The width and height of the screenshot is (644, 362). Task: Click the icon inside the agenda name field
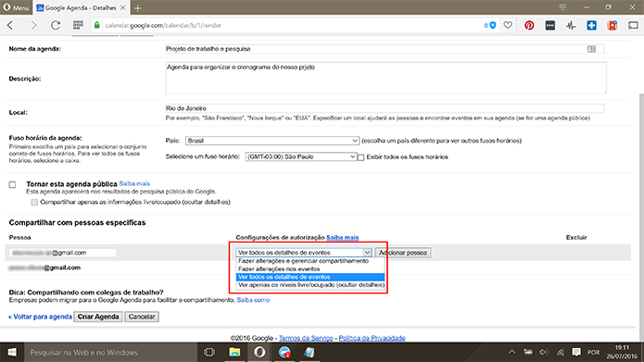(x=591, y=49)
